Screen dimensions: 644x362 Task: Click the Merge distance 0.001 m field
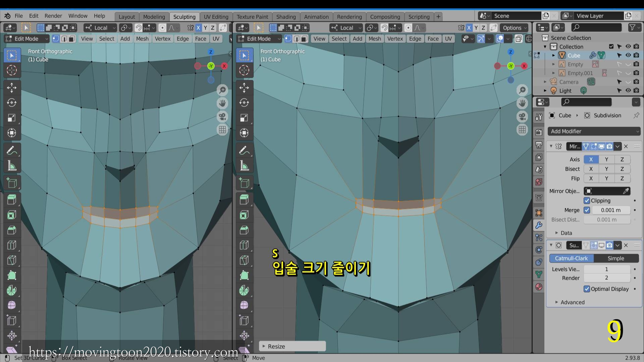tap(610, 210)
